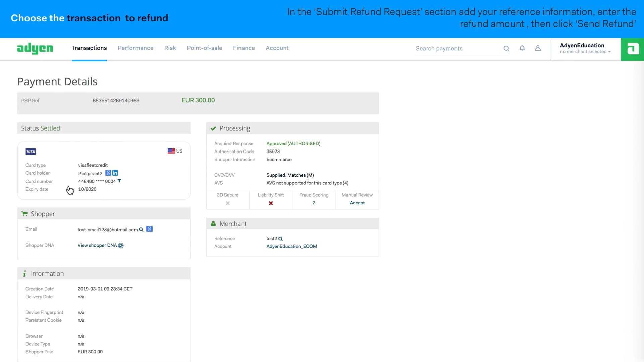Screen dimensions: 644x362
Task: Click the Settled status text
Action: point(50,128)
